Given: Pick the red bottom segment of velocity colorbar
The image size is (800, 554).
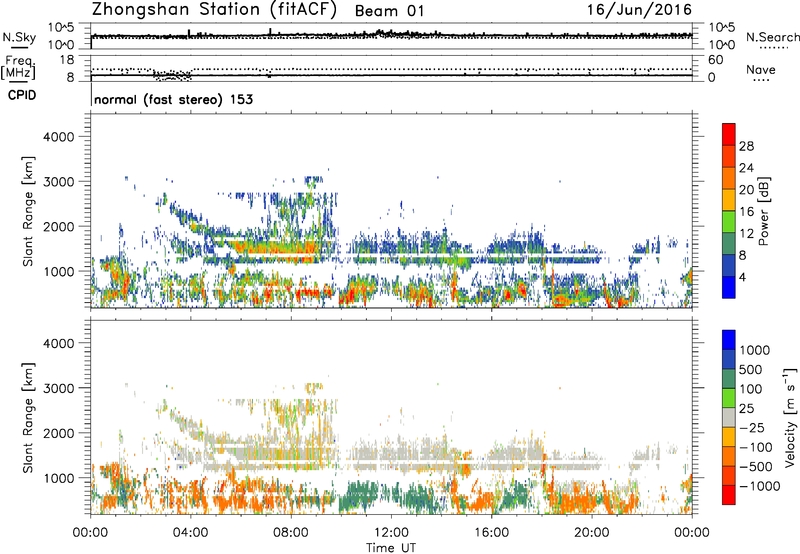Looking at the screenshot, I should pos(729,495).
